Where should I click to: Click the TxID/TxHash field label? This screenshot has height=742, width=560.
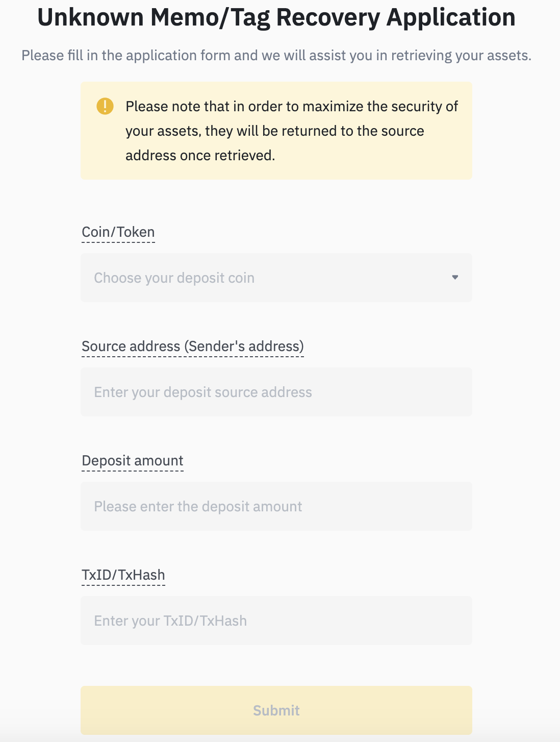click(x=123, y=575)
